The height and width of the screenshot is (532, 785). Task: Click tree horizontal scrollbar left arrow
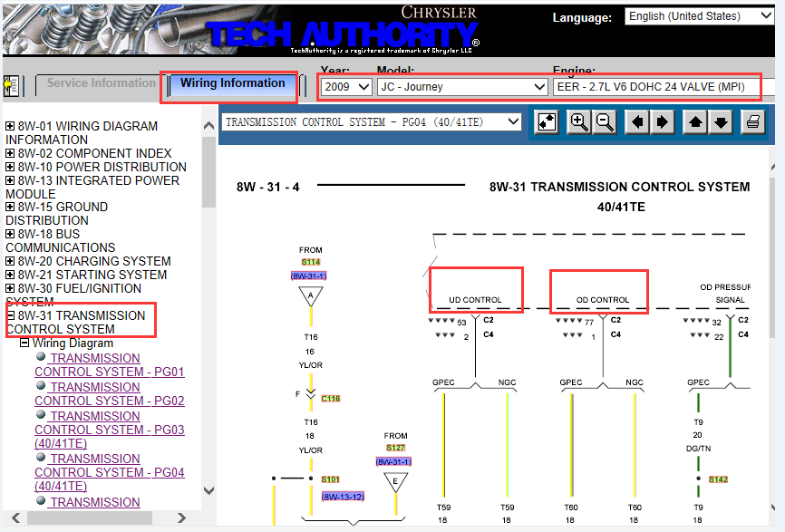point(15,518)
